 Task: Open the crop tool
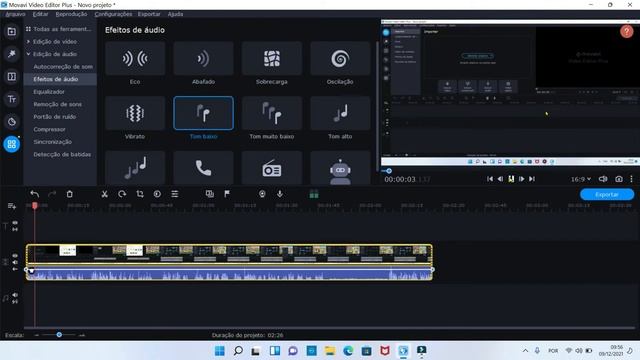(x=140, y=194)
